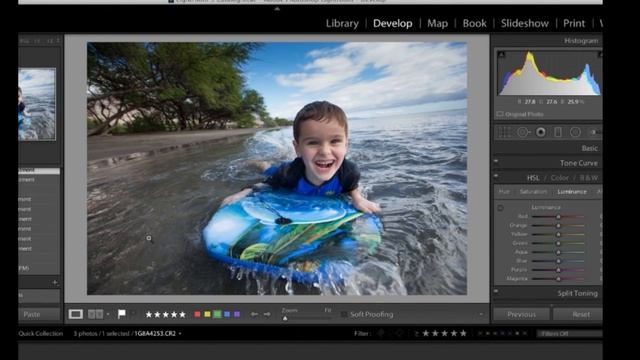Toggle shadow clipping indicator in histogram
640x360 pixels.
pos(501,54)
